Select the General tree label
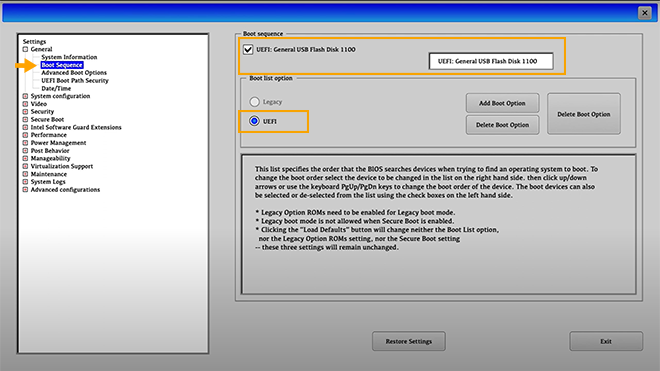This screenshot has height=371, width=660. 41,49
